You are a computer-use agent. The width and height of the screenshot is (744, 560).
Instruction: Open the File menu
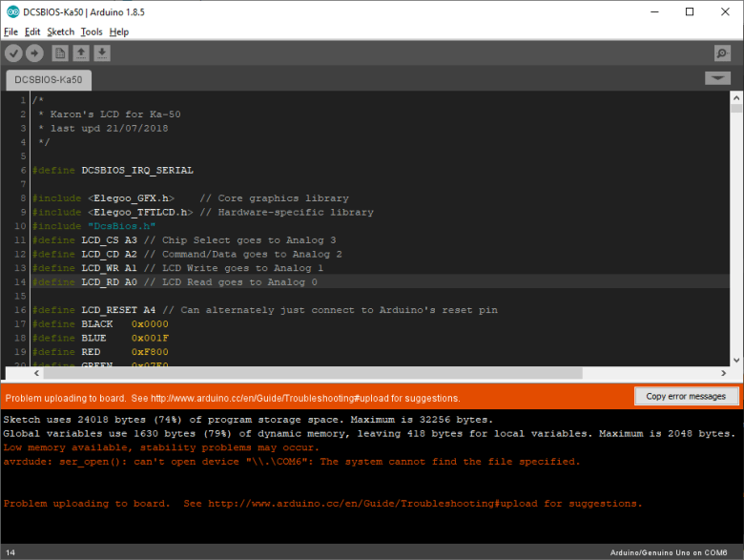click(10, 31)
